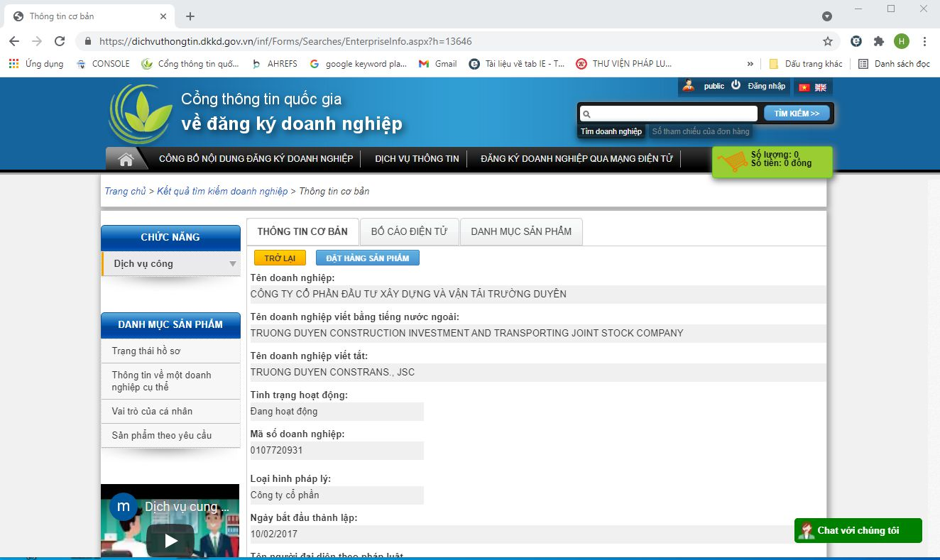Open the DANH MỤC SẢN PHẨM tab

point(521,231)
